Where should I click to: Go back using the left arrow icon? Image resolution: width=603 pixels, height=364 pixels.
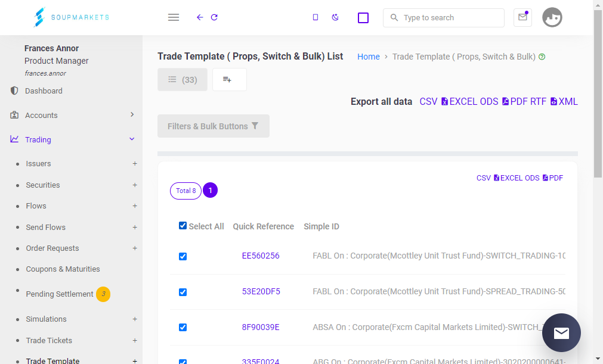[200, 17]
